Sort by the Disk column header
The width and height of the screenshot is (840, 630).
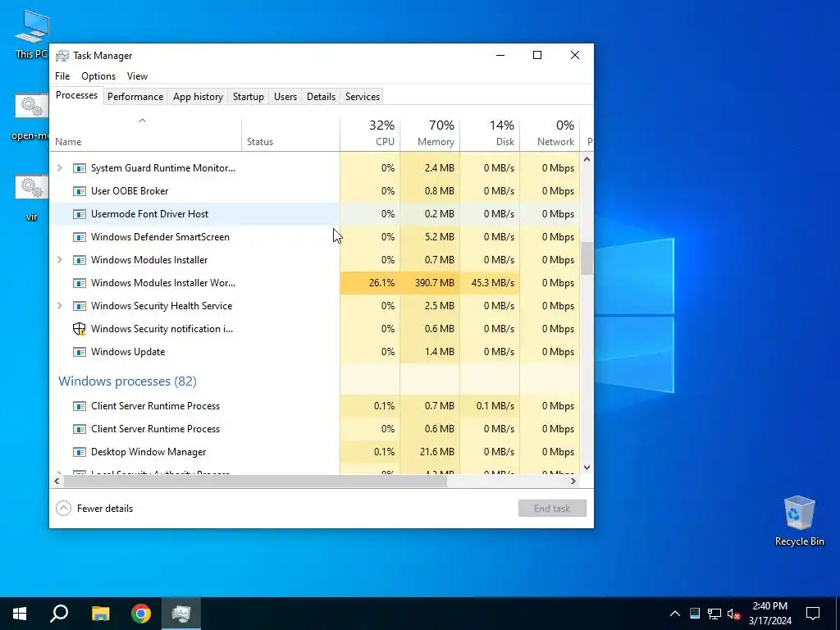(x=490, y=134)
